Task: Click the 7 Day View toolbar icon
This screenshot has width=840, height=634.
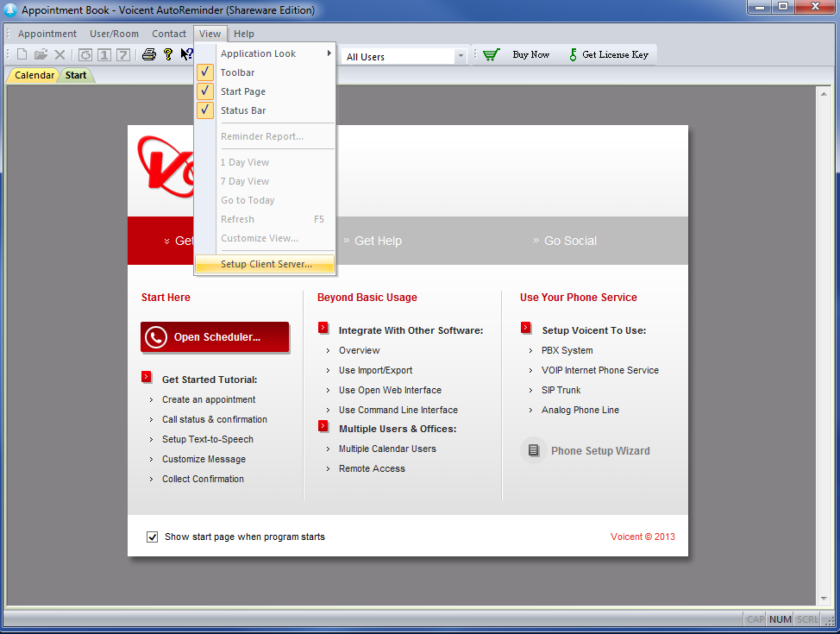Action: (123, 55)
